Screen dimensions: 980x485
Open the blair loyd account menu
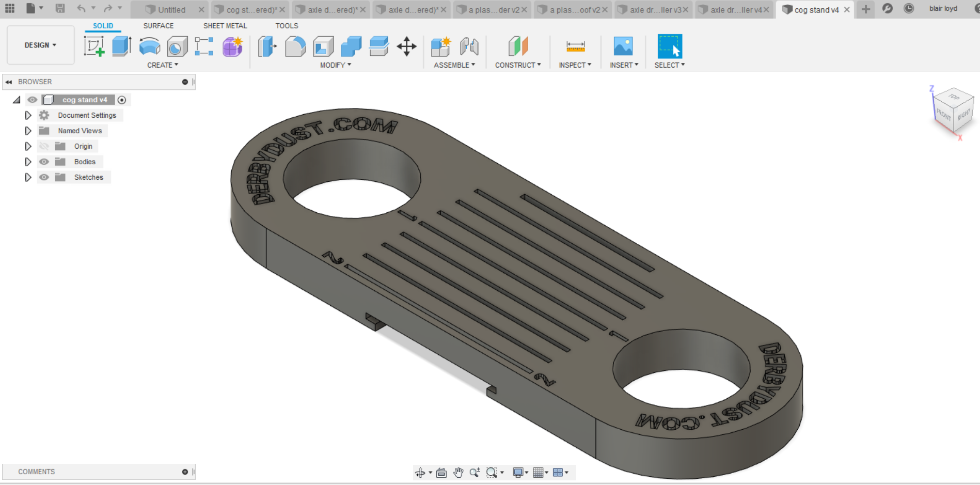(x=943, y=8)
